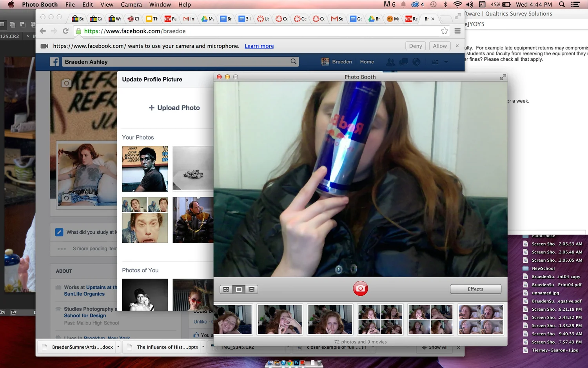The height and width of the screenshot is (368, 588).
Task: Open the Window menu
Action: (x=160, y=4)
